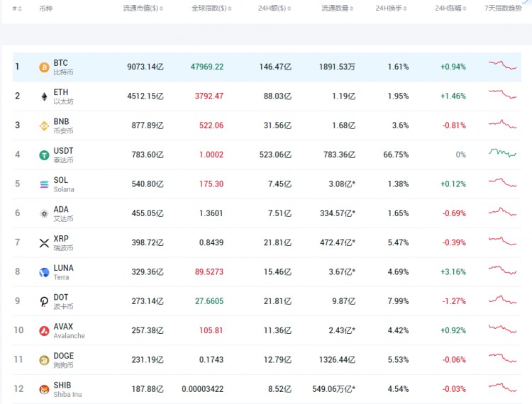View ETH 7-day trend sparkline
Screen dimensions: 532x404
[502, 94]
